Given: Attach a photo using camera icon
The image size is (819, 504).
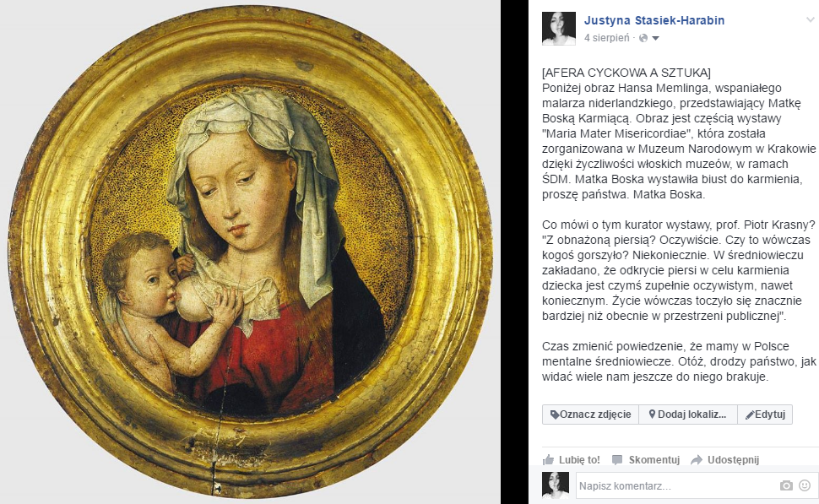Looking at the screenshot, I should coord(786,485).
